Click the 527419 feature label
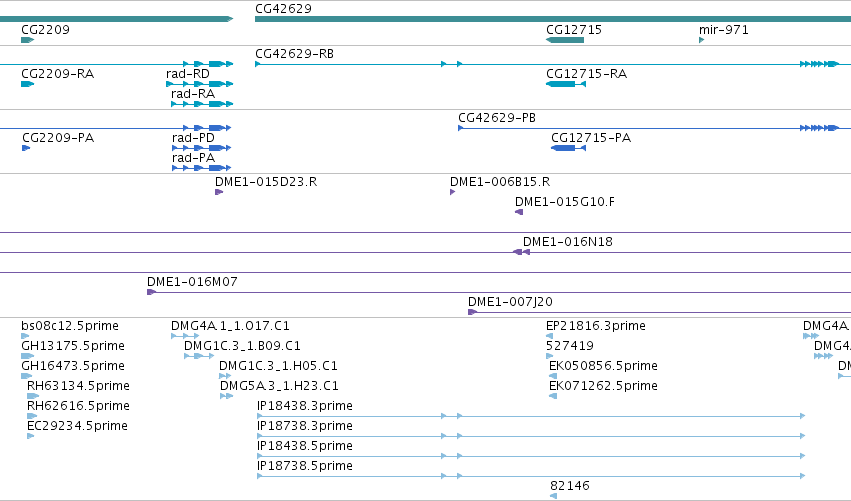851x501 pixels. pos(570,346)
